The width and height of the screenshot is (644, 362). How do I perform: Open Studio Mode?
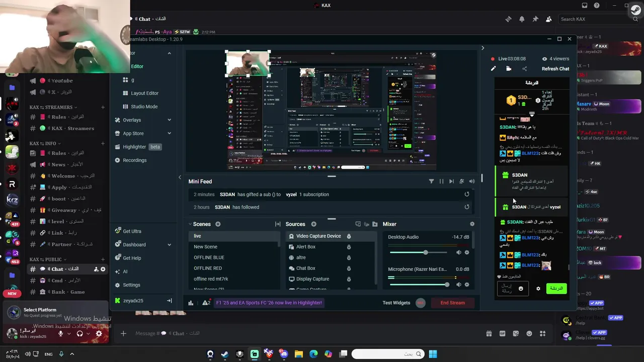[140, 107]
